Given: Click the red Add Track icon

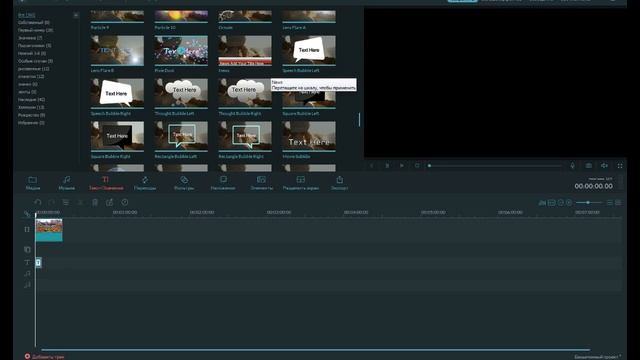Looking at the screenshot, I should coord(27,356).
